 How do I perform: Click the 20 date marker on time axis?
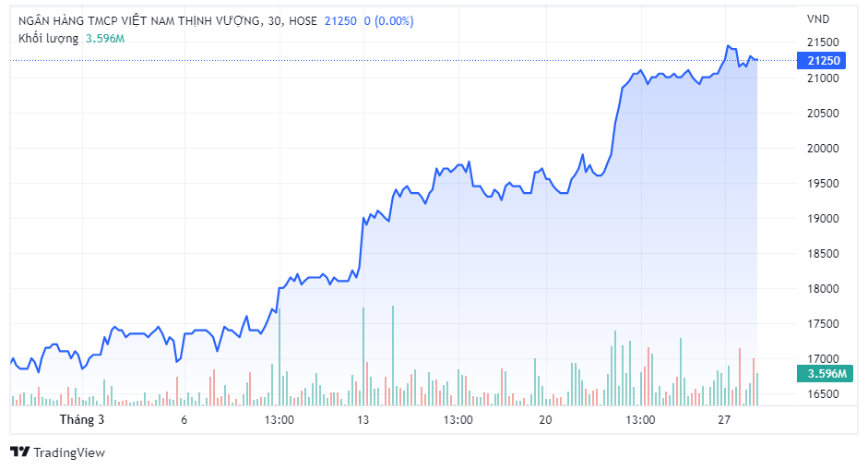[545, 419]
